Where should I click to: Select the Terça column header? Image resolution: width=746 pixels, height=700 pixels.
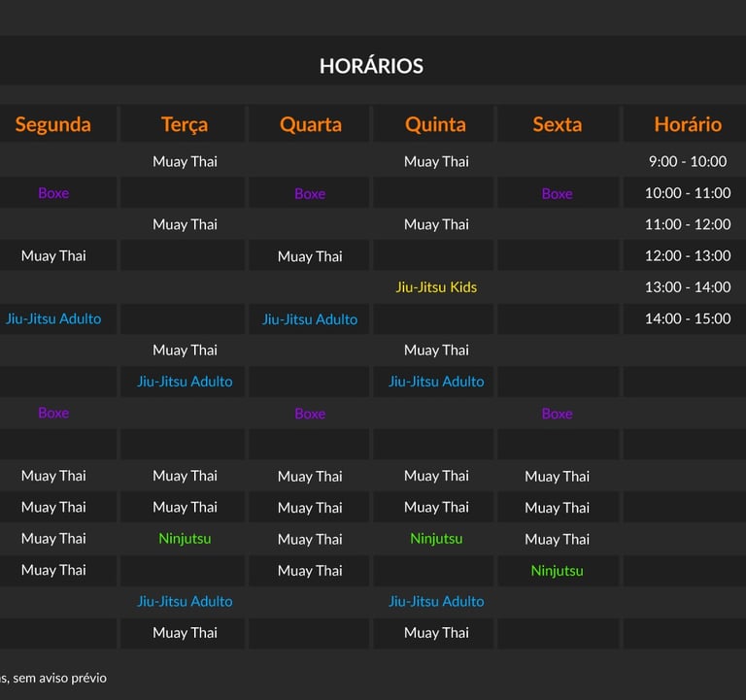point(185,124)
